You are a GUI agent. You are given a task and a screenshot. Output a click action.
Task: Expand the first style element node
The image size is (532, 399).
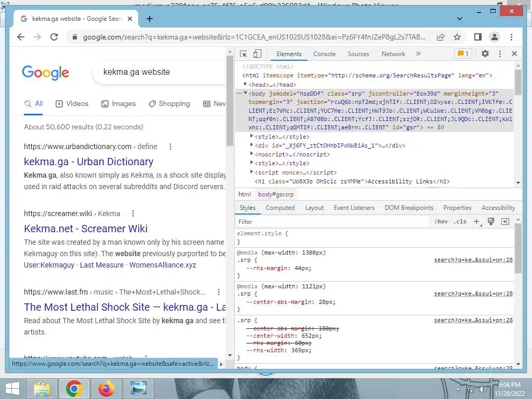251,136
